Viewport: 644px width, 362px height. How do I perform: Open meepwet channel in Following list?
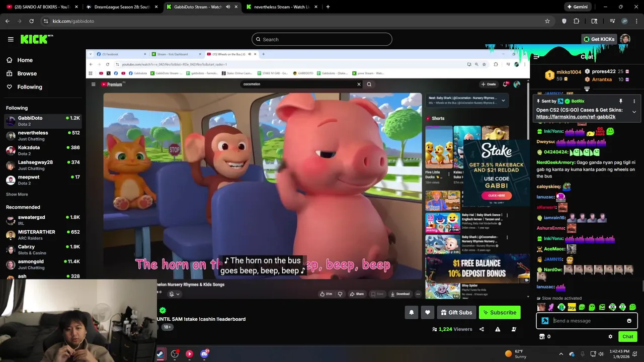tap(43, 180)
